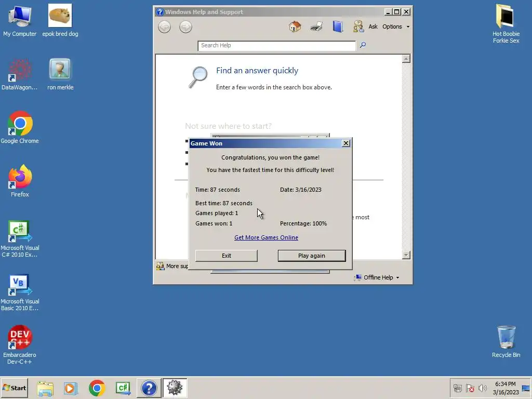The width and height of the screenshot is (532, 399).
Task: Open the Options dropdown in Help toolbar
Action: [395, 26]
